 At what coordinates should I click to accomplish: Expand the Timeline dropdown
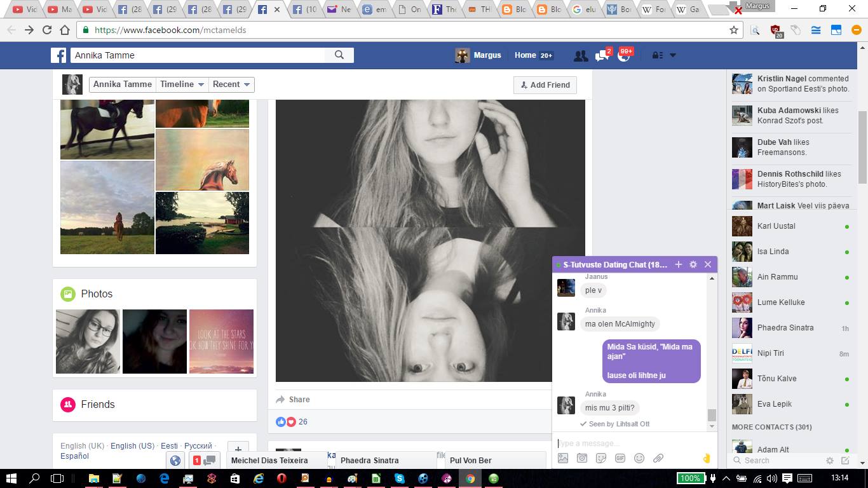(x=182, y=85)
